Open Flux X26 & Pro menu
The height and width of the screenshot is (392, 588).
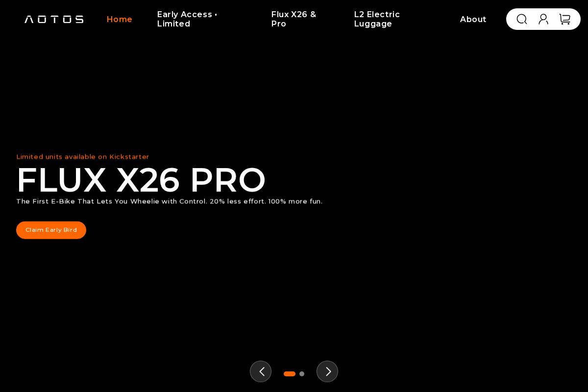294,19
